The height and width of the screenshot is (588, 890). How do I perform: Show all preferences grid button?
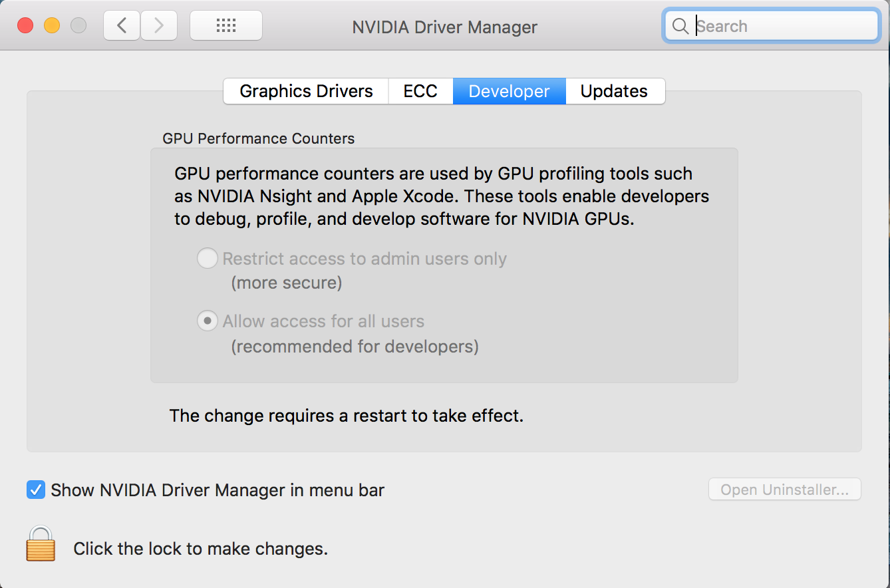(x=226, y=26)
